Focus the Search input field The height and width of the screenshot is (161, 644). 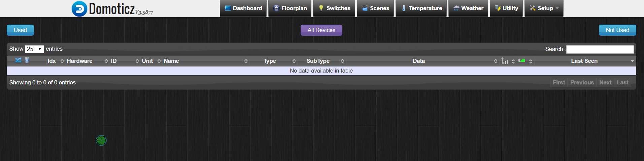600,49
